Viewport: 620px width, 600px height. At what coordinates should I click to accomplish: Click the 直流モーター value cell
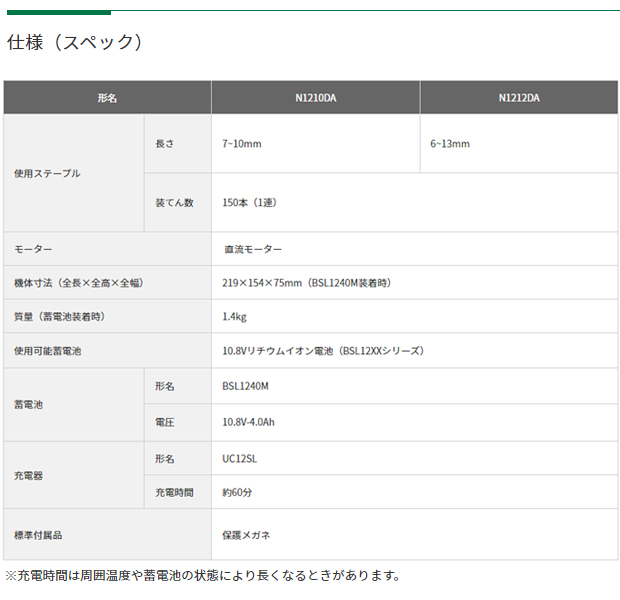(x=252, y=249)
